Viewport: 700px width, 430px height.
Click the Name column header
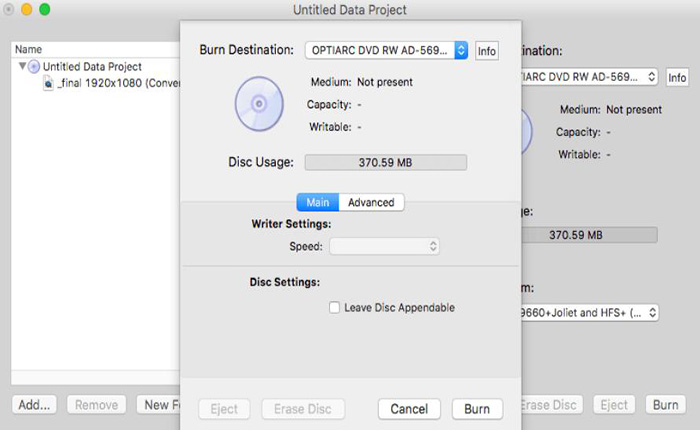click(x=96, y=49)
